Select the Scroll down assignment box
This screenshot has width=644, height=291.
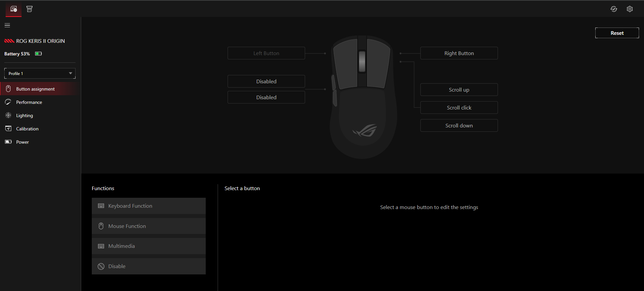pos(459,125)
